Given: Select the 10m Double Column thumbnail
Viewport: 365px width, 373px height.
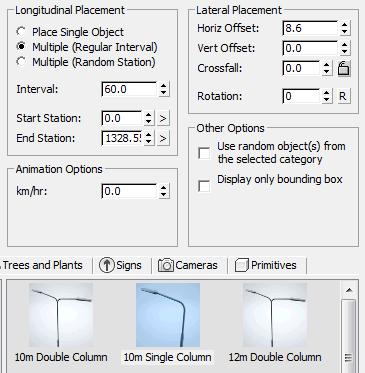Looking at the screenshot, I should coord(61,315).
